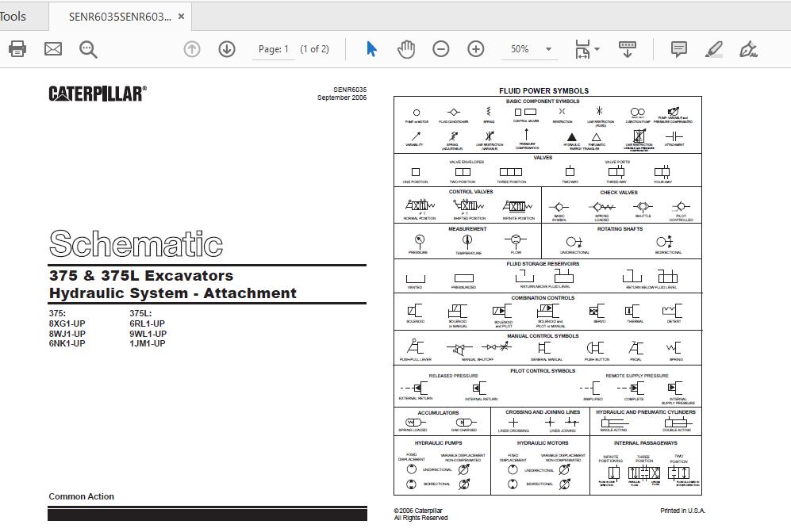Select the highlight text tool
Image resolution: width=791 pixels, height=532 pixels.
click(714, 49)
